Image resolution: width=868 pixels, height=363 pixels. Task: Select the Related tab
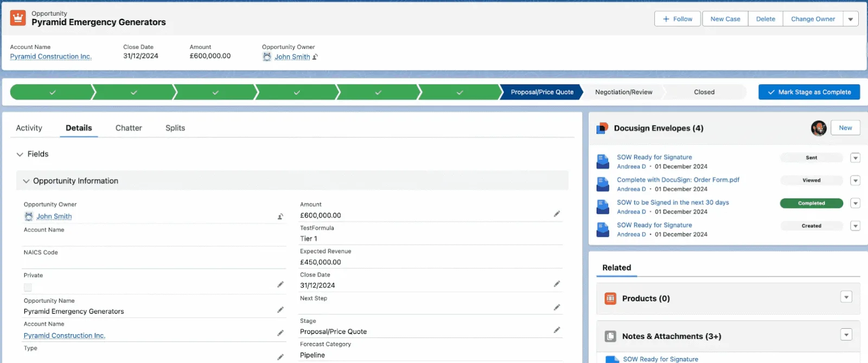point(617,268)
